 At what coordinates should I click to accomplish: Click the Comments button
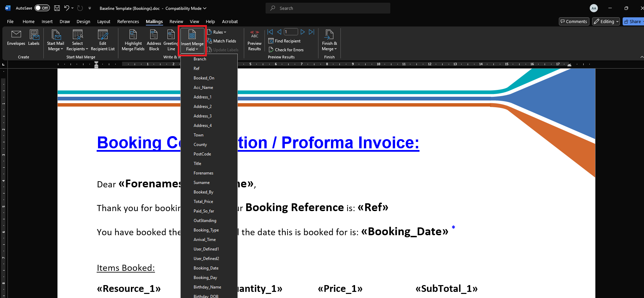coord(573,21)
